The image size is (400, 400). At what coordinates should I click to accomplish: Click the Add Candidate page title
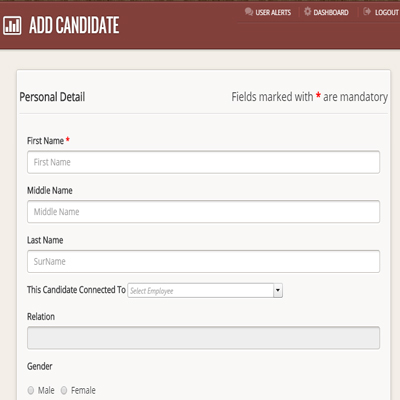click(74, 25)
